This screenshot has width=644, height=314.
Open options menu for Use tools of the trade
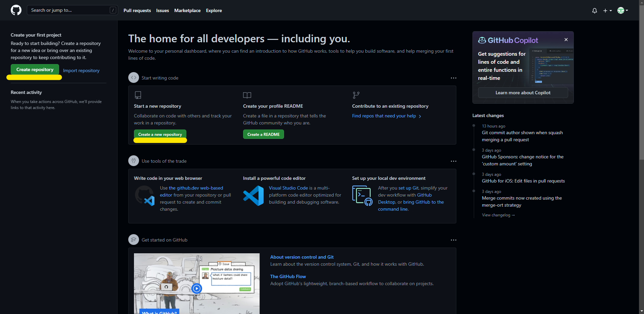tap(453, 161)
